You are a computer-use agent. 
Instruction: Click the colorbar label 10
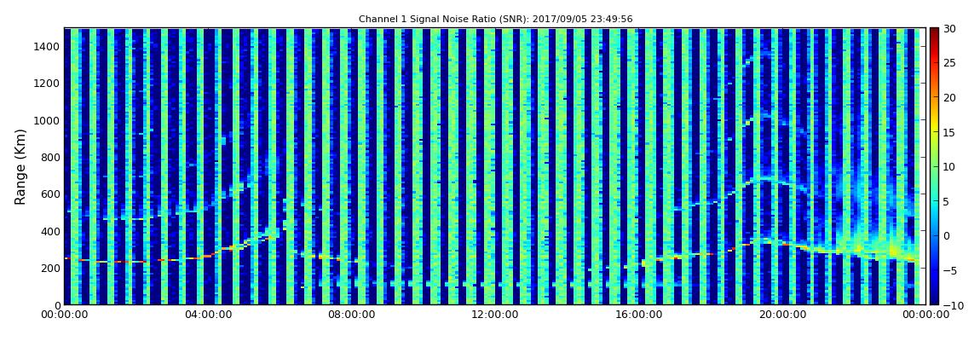tap(949, 166)
